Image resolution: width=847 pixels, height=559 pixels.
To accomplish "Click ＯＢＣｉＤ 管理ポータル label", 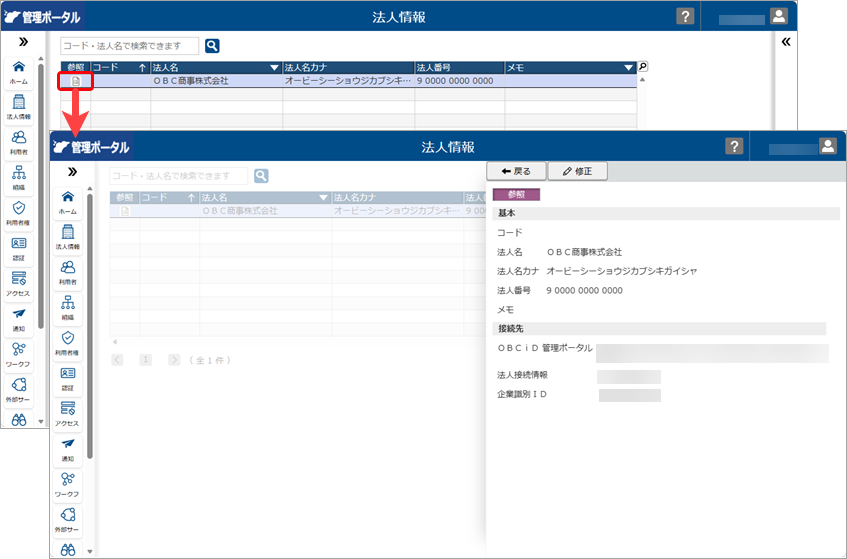I will tap(545, 348).
